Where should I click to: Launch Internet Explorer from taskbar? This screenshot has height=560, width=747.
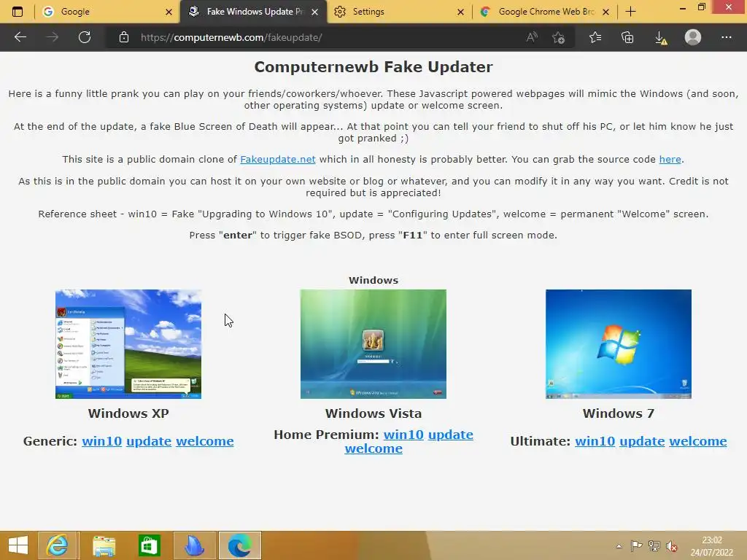pyautogui.click(x=57, y=545)
